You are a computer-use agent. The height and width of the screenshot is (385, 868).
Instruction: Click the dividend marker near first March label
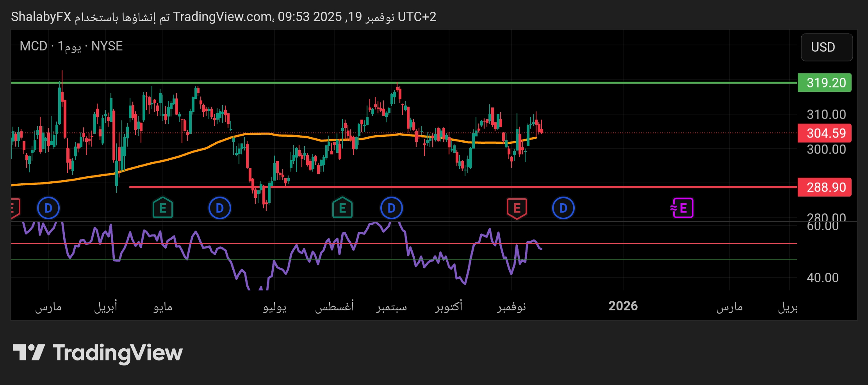(48, 208)
